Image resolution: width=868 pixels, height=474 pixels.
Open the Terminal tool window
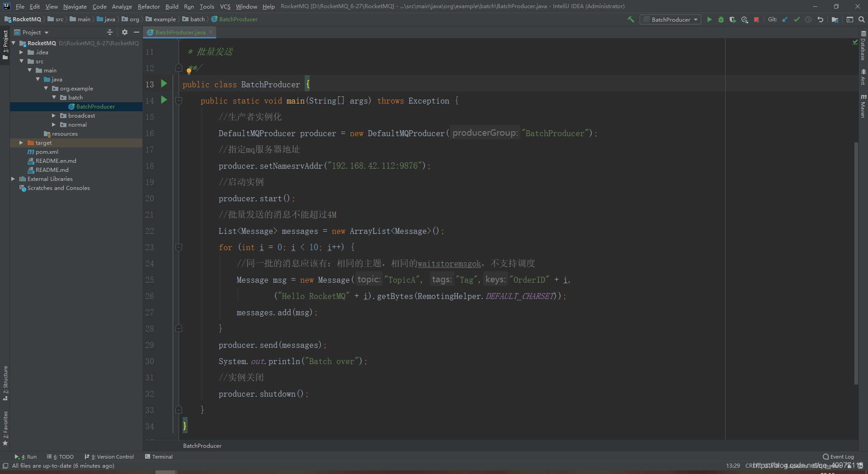pyautogui.click(x=159, y=457)
